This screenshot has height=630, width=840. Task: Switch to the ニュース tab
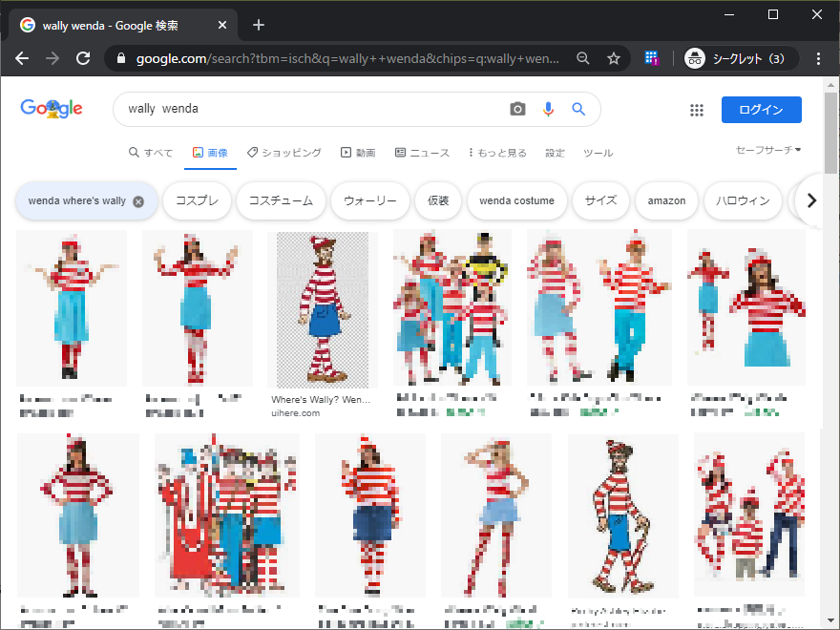[x=422, y=153]
